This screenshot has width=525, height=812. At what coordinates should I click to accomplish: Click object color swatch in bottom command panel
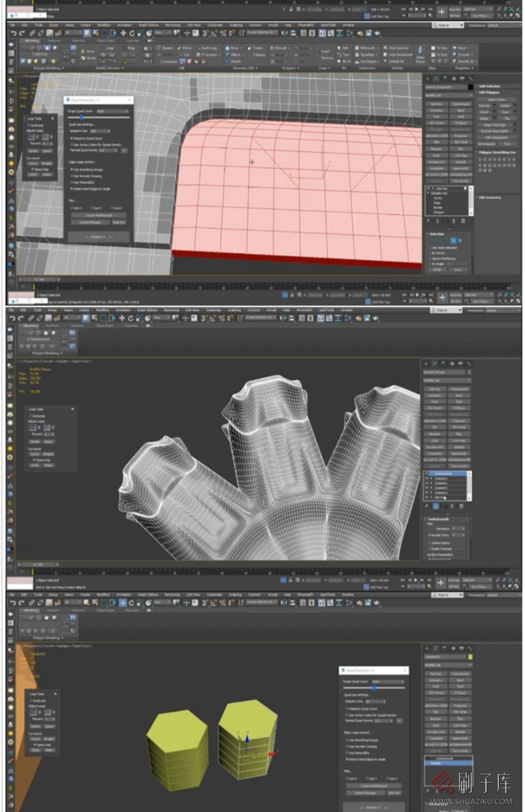470,657
